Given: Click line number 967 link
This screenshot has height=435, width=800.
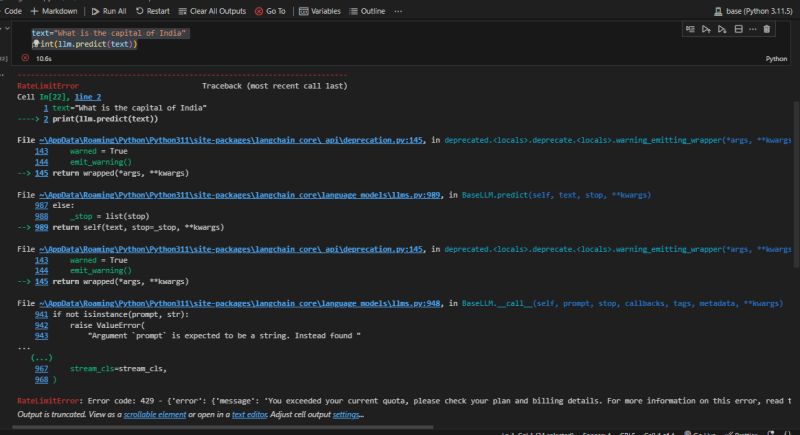Looking at the screenshot, I should (41, 369).
